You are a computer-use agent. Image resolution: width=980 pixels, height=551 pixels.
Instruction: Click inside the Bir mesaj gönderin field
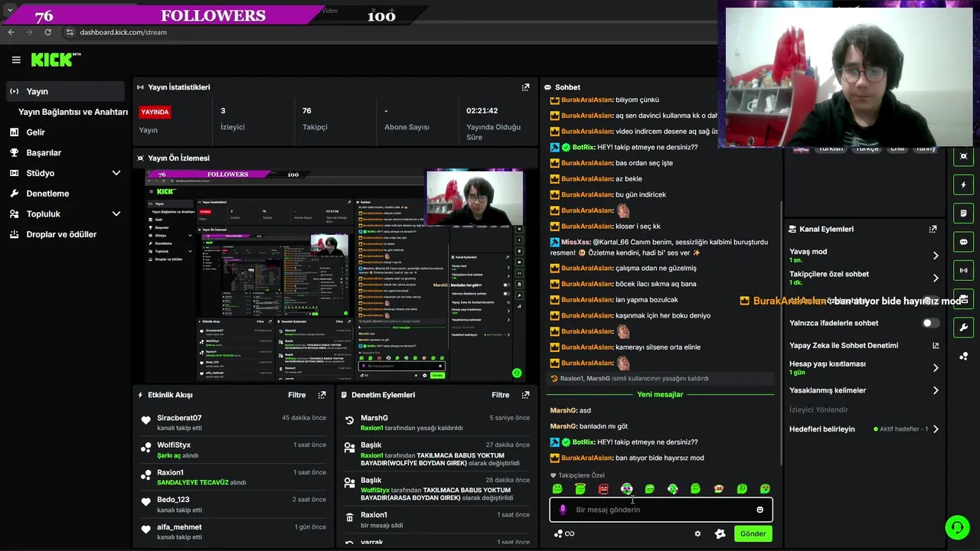coord(661,510)
